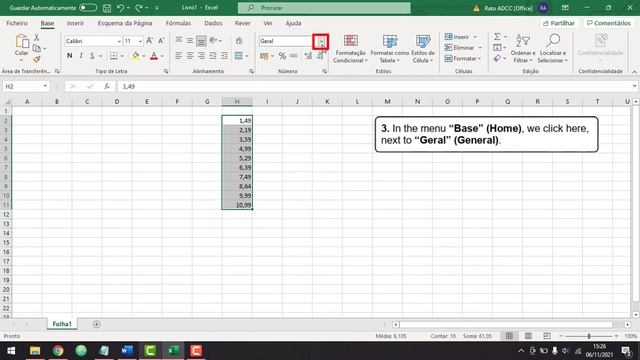Switch to Esquema da Página tab
This screenshot has height=360, width=640.
pos(125,23)
